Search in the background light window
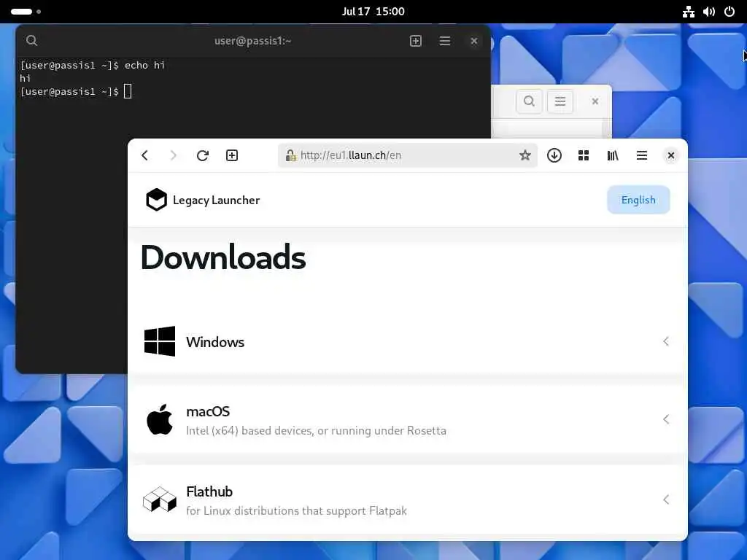The image size is (747, 560). click(530, 101)
